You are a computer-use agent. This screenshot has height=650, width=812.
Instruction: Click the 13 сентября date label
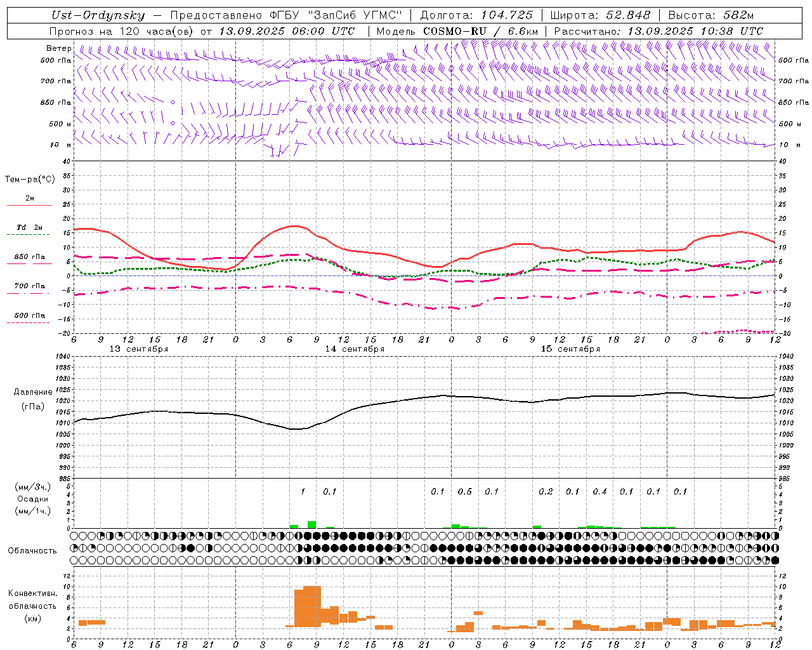tap(139, 349)
